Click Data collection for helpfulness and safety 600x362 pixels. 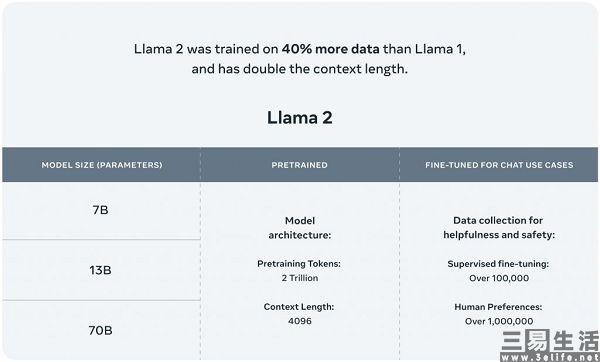pyautogui.click(x=499, y=228)
